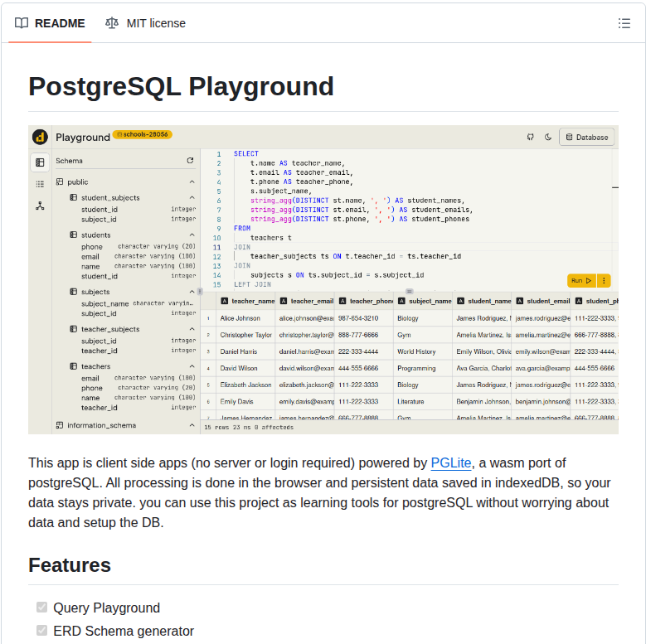Open the three-dot menu beside Run

point(604,280)
